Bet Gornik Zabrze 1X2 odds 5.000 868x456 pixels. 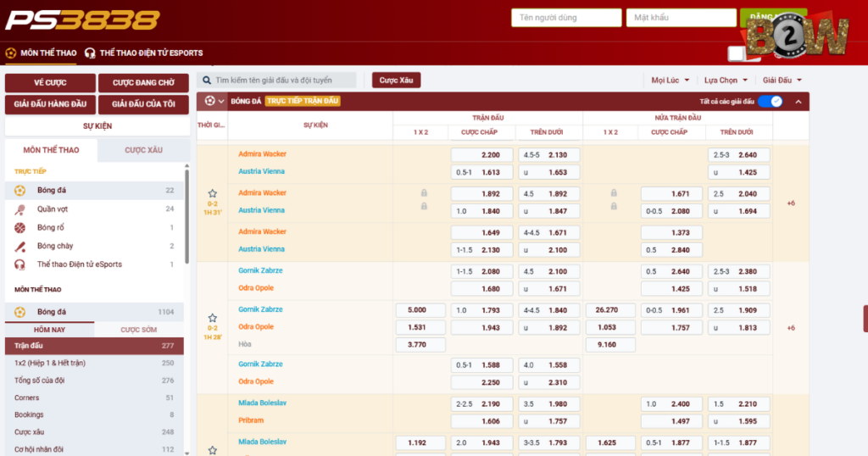(x=420, y=310)
